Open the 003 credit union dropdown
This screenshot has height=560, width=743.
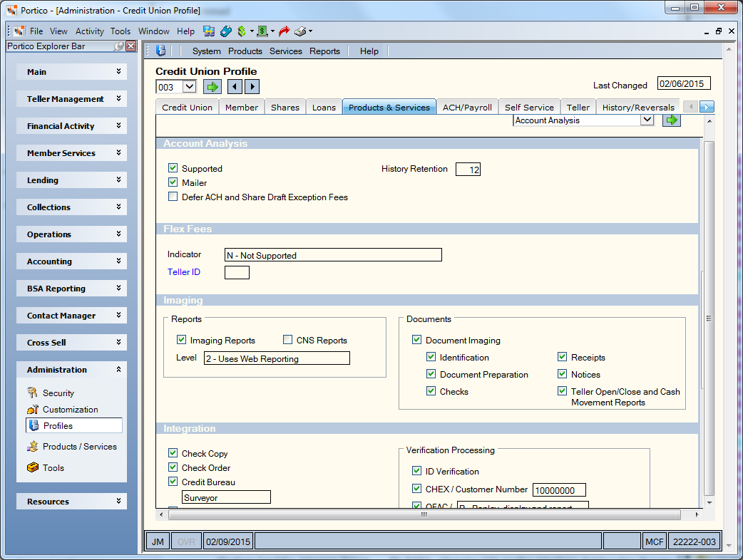[x=189, y=87]
